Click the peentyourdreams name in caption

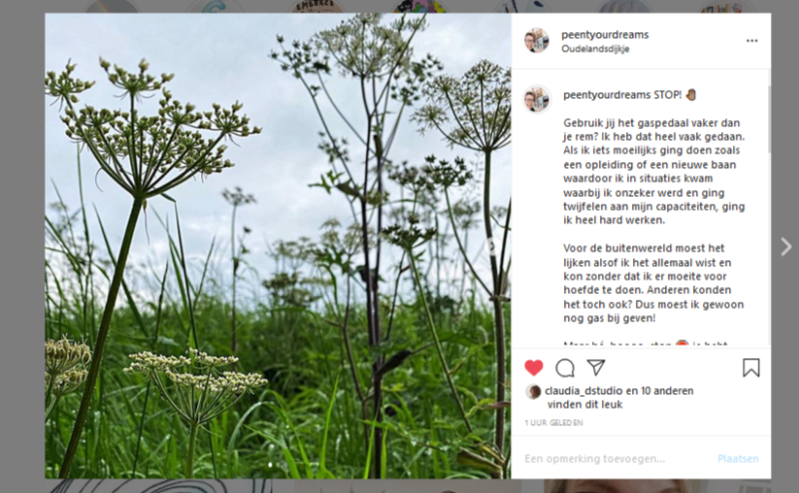pos(606,95)
